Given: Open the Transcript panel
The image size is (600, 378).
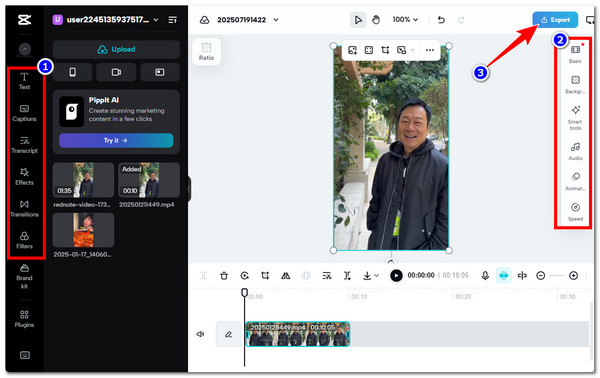Looking at the screenshot, I should (24, 145).
